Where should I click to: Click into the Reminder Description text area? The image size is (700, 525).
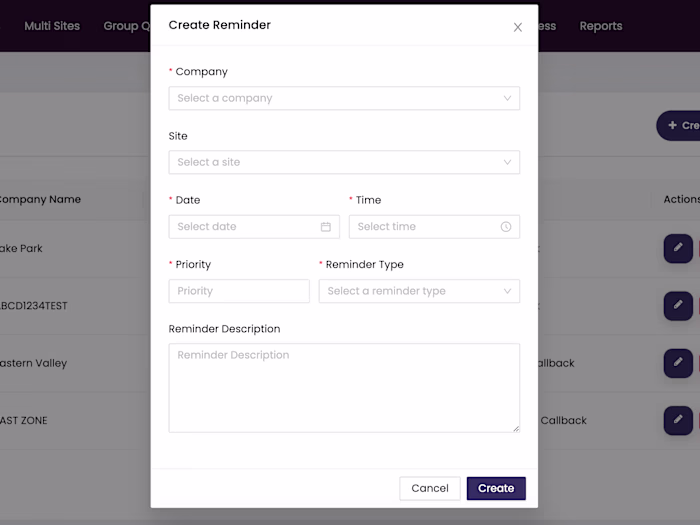click(344, 388)
